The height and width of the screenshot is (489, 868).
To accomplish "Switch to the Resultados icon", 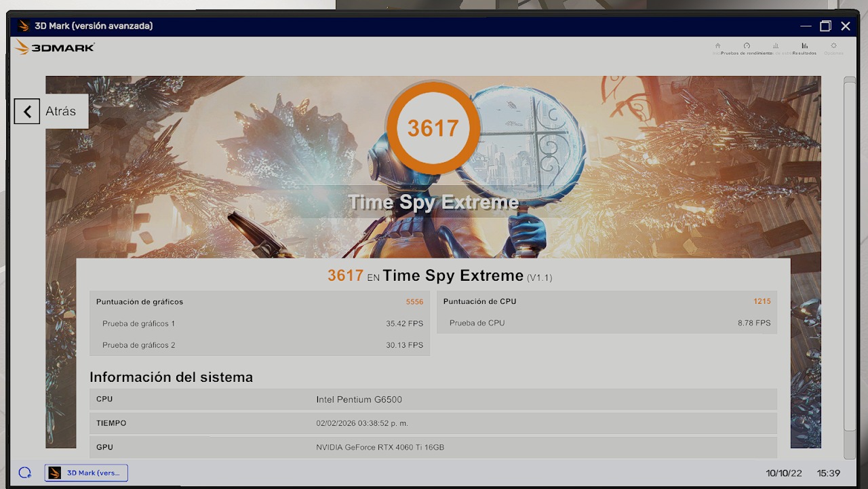I will coord(805,47).
